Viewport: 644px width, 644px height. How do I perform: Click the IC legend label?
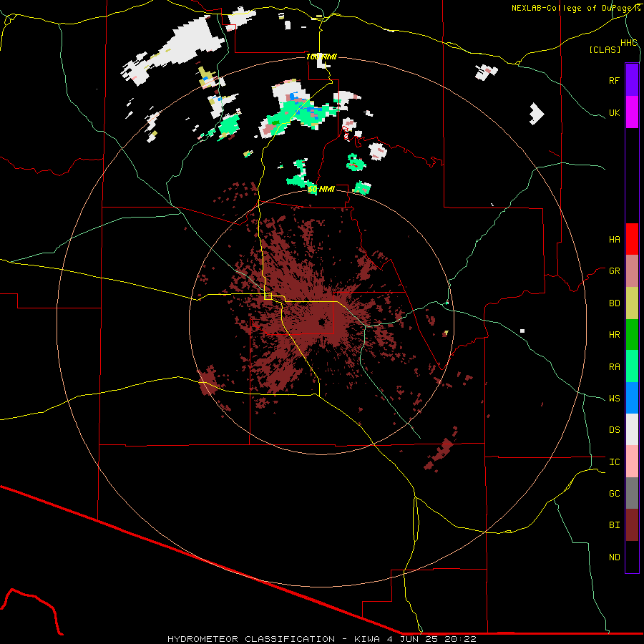point(614,462)
